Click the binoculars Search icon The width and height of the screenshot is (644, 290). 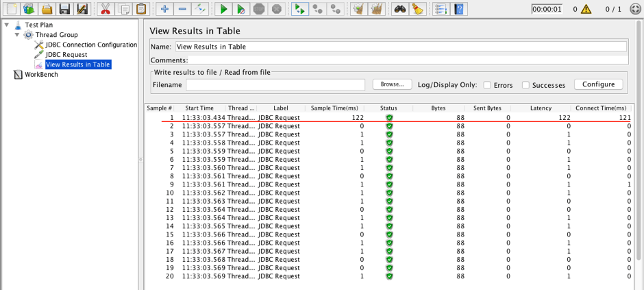[400, 9]
